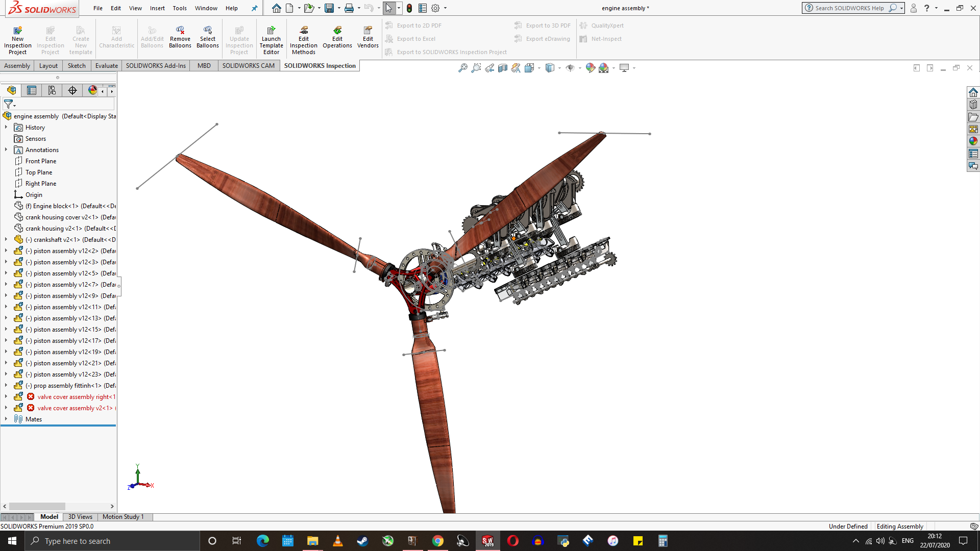Screen dimensions: 980x551
Task: Click Select Balloons tool
Action: coord(208,31)
